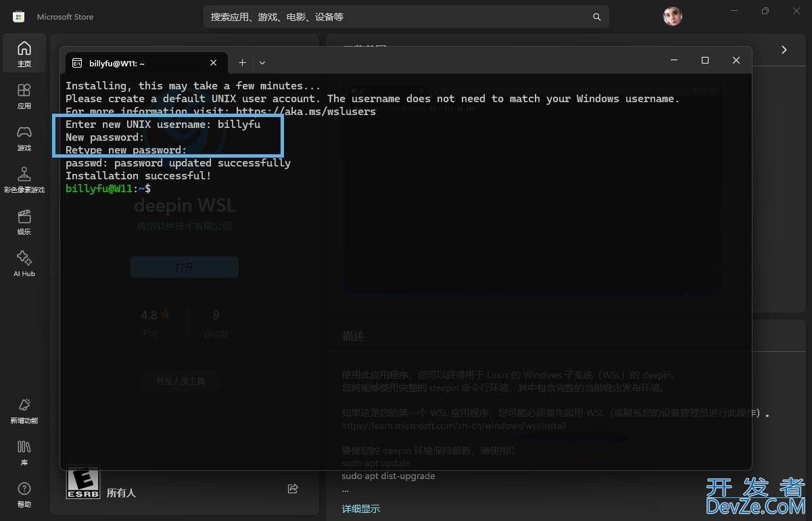
Task: Open the Library (库) sidebar icon
Action: (x=24, y=452)
